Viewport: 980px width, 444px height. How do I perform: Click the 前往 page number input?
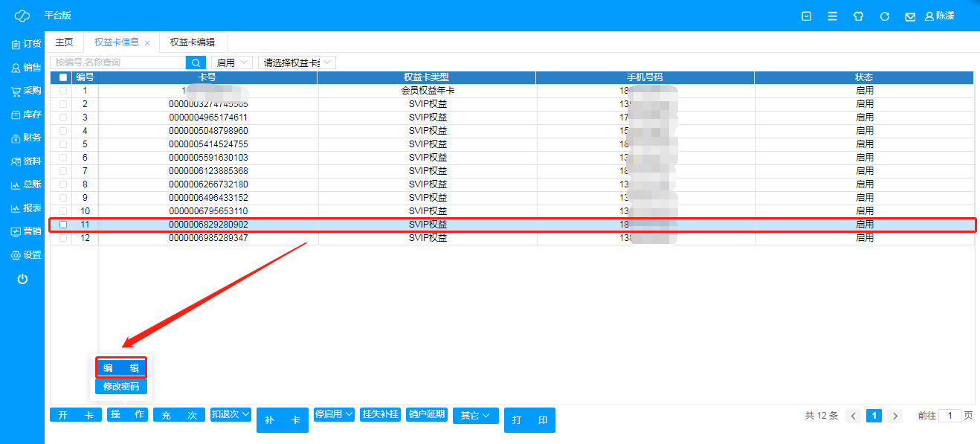click(x=950, y=416)
